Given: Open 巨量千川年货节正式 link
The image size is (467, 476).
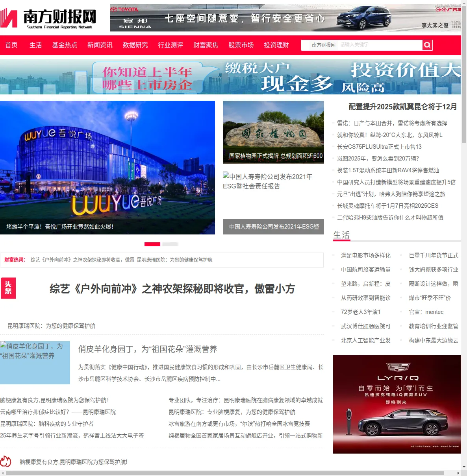Looking at the screenshot, I should 434,255.
